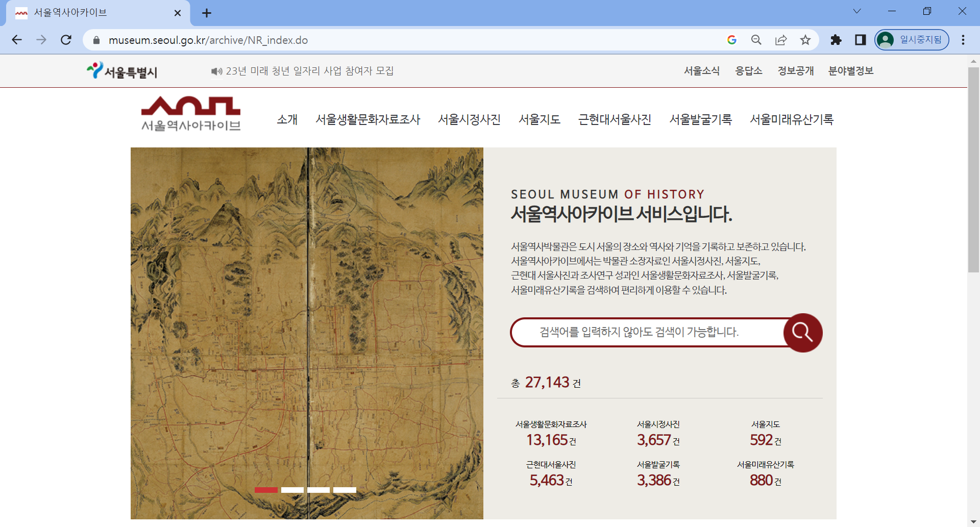The height and width of the screenshot is (527, 980).
Task: Open 서울시정사진 3,657건 count
Action: [x=658, y=434]
